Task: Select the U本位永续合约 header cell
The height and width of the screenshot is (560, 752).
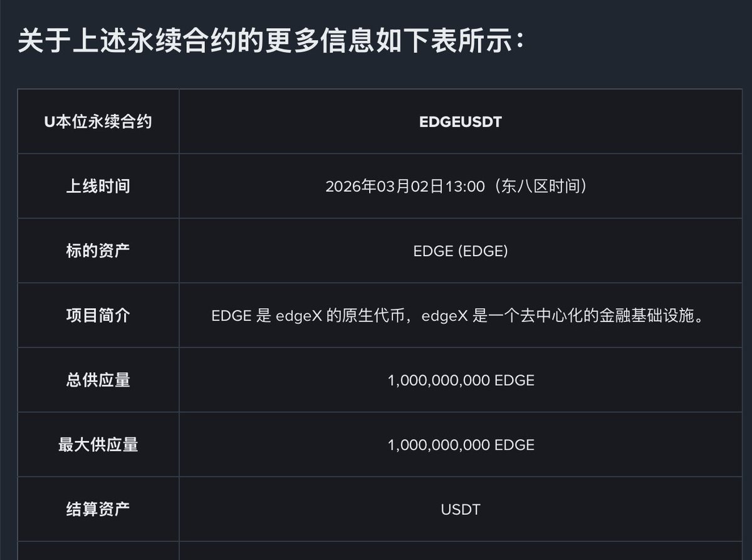Action: coord(98,122)
